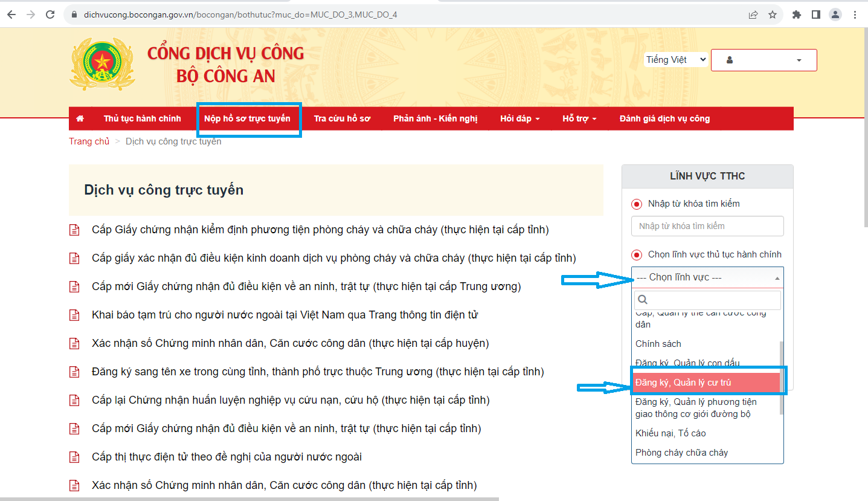Open Tra cứu hồ sơ menu item

(x=342, y=118)
